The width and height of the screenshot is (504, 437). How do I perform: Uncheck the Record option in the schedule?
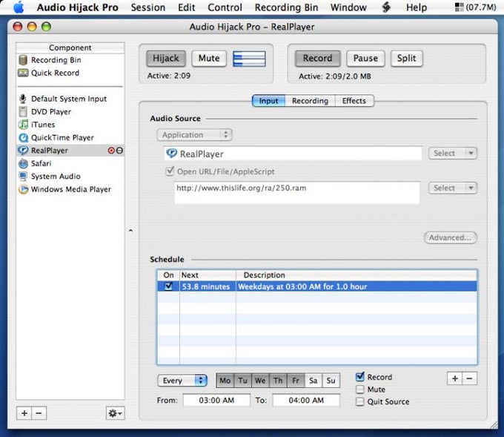(x=360, y=376)
